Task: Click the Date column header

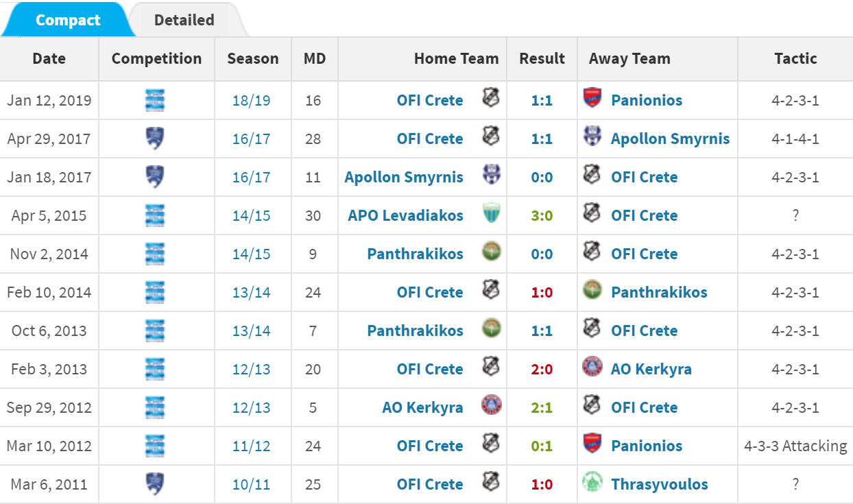Action: coord(49,58)
